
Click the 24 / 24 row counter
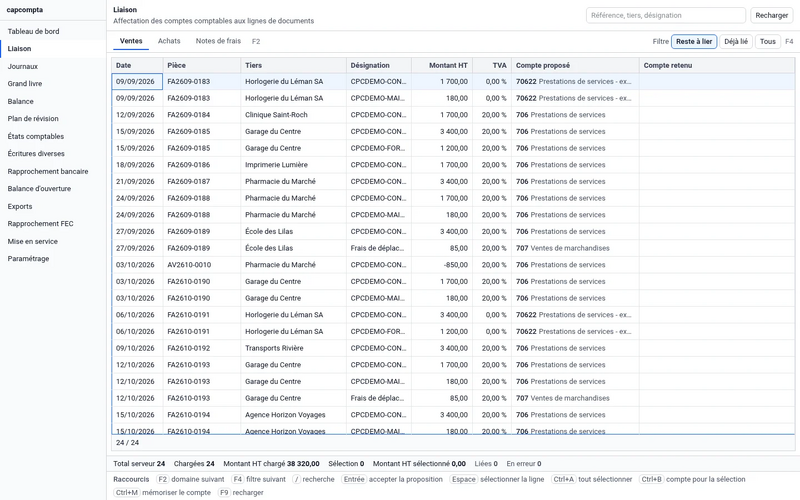coord(127,442)
